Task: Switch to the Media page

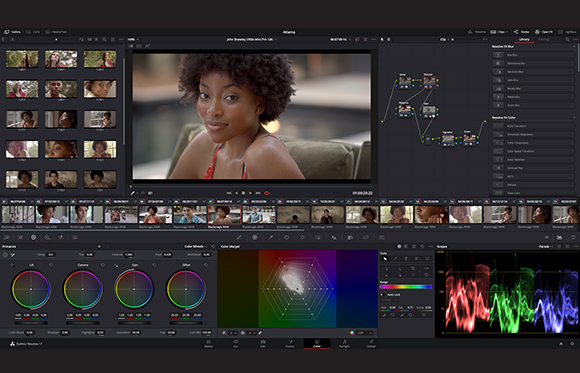Action: tap(208, 343)
